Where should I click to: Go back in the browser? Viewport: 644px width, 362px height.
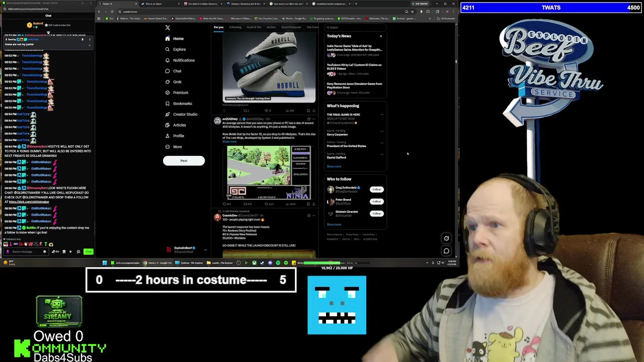(x=100, y=12)
